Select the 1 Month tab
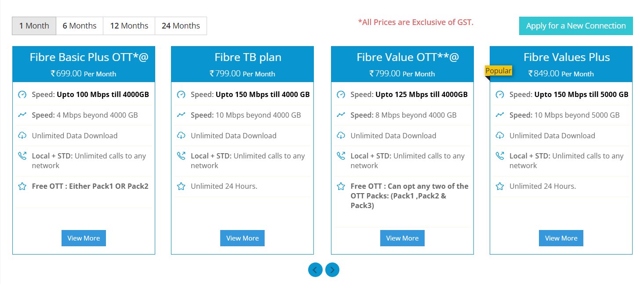Image resolution: width=644 pixels, height=284 pixels. 34,26
